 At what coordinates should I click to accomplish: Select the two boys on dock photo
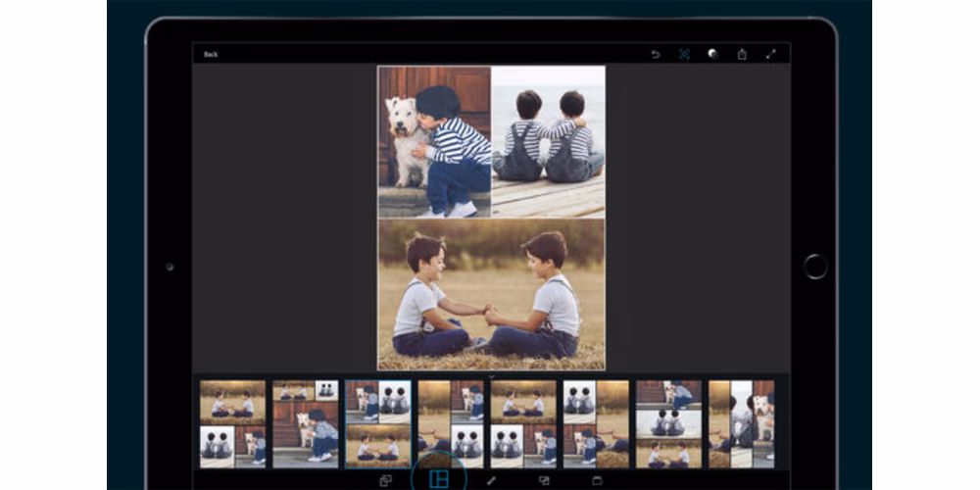tap(548, 142)
